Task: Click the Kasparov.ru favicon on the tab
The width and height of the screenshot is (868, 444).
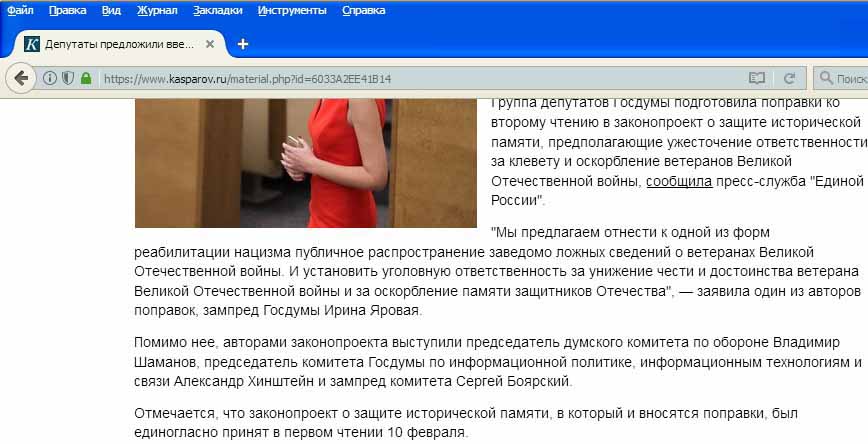Action: pyautogui.click(x=32, y=44)
